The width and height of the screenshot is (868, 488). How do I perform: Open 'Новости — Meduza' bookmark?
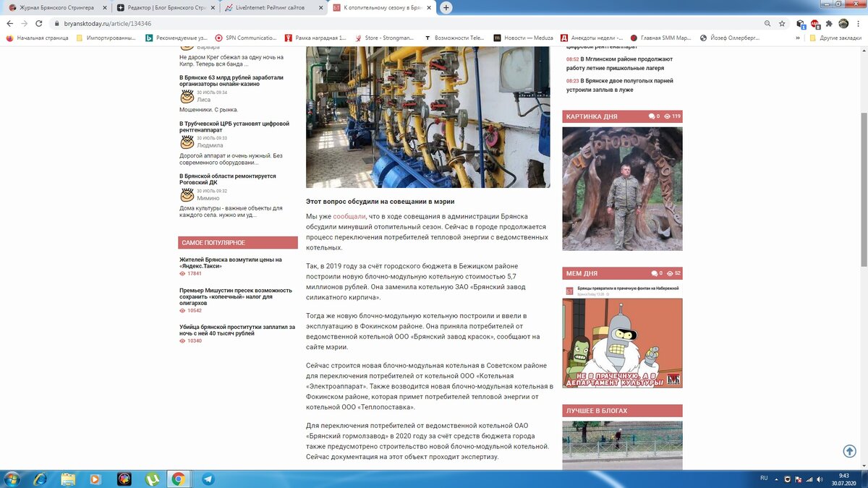coord(523,38)
